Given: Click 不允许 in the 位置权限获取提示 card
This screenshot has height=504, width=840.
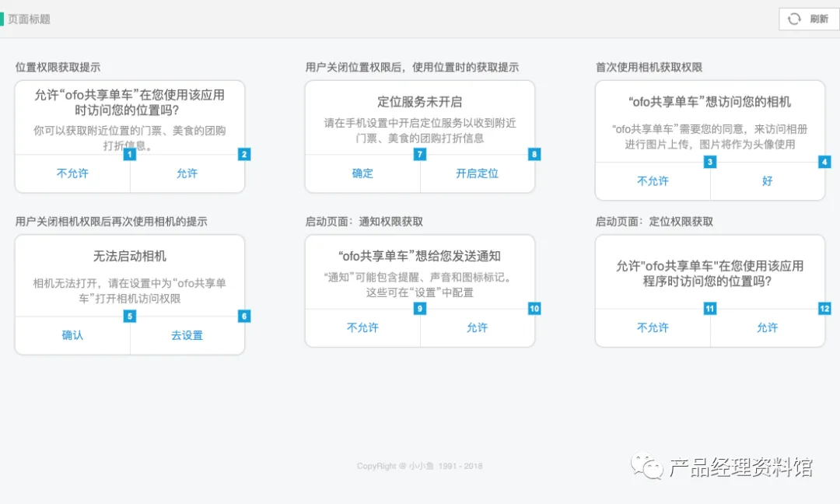Looking at the screenshot, I should pyautogui.click(x=72, y=173).
